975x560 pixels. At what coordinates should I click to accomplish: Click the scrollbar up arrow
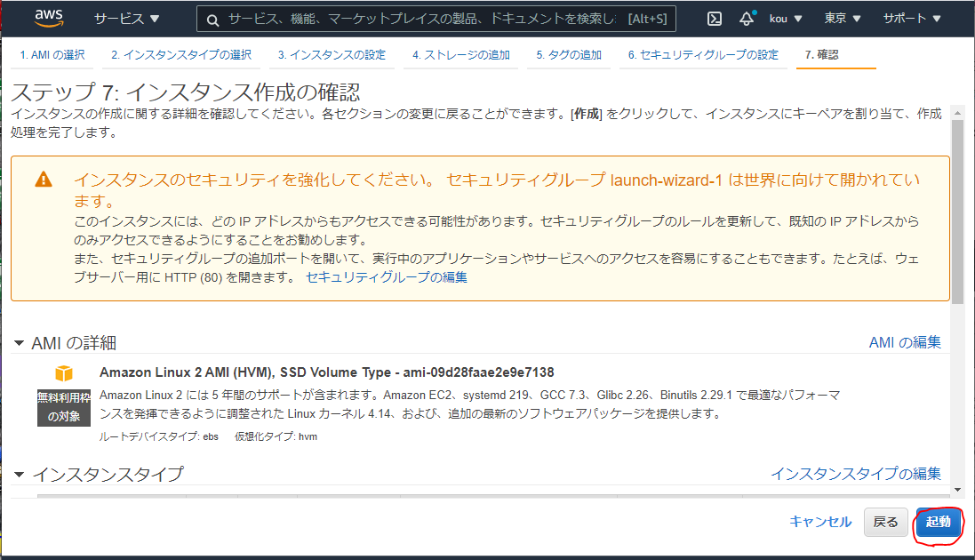point(957,113)
